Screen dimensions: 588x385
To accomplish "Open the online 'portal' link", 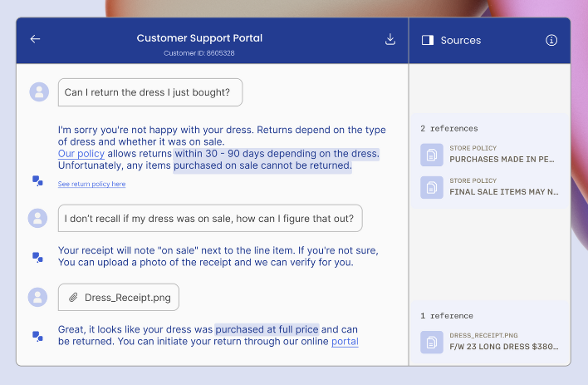I will [x=345, y=342].
